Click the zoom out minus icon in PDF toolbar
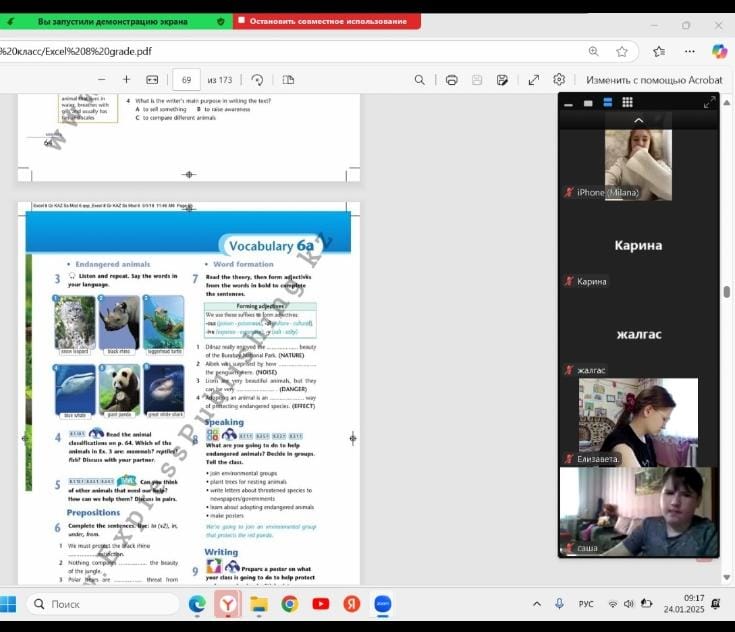The height and width of the screenshot is (632, 735). 101,80
